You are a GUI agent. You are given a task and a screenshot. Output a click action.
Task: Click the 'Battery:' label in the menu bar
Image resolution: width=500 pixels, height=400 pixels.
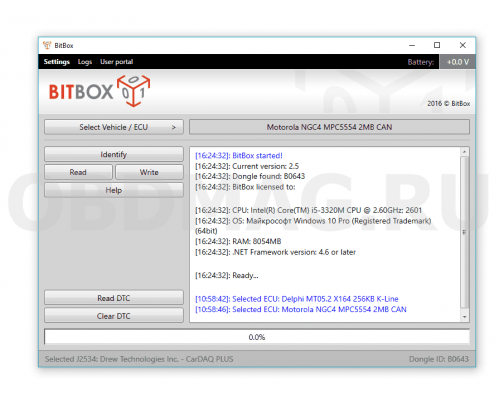pyautogui.click(x=421, y=62)
